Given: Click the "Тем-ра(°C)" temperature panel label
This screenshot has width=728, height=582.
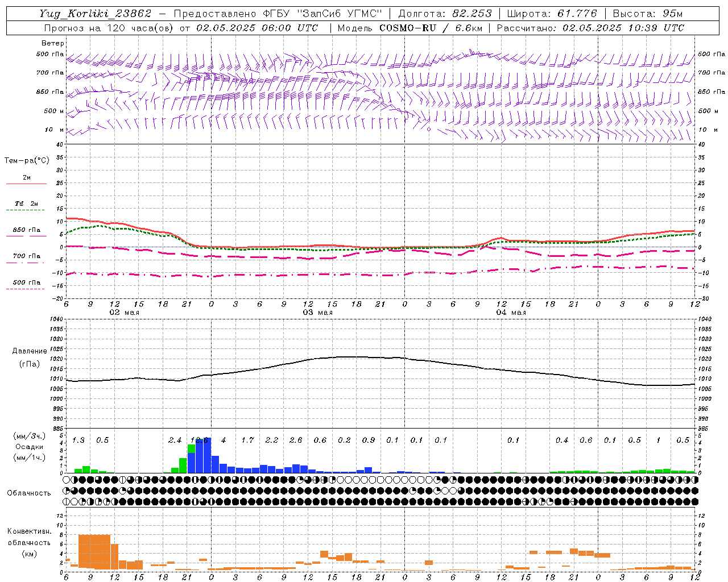Looking at the screenshot, I should click(27, 161).
